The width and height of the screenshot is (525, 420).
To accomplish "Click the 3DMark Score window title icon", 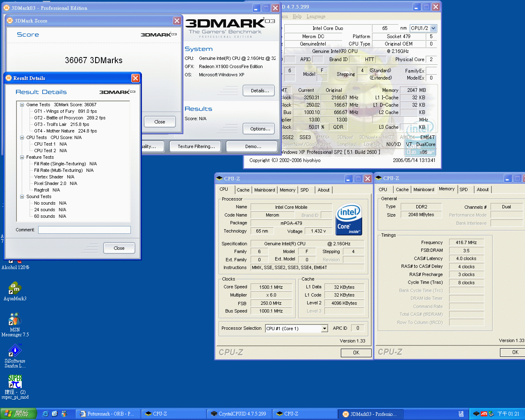I will click(x=10, y=21).
